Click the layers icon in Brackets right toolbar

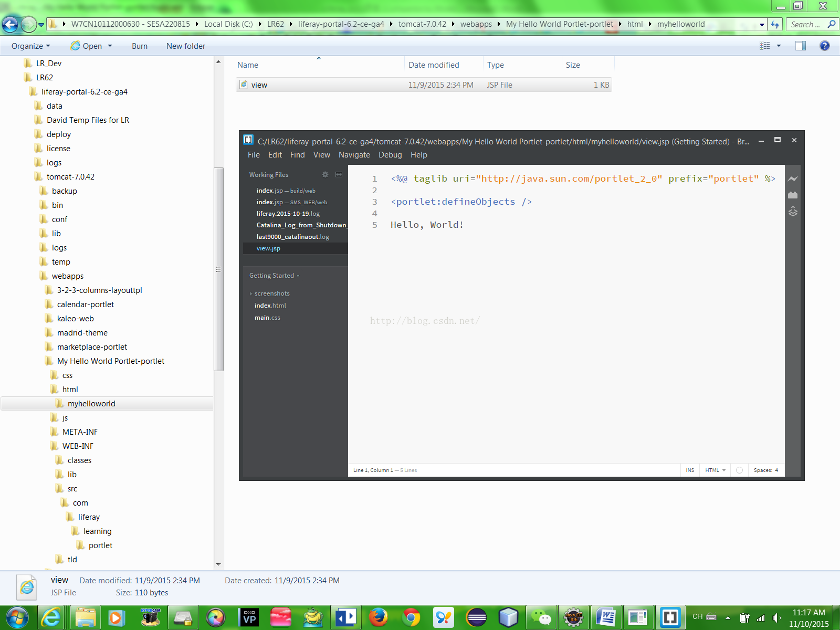pyautogui.click(x=793, y=212)
